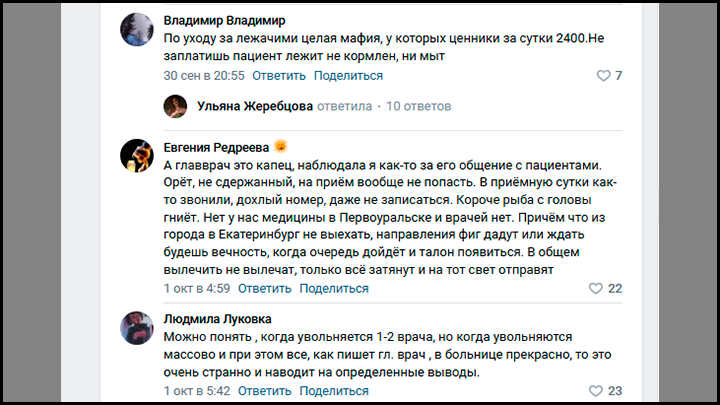The image size is (720, 405).
Task: Open the Евгения Редреева author name
Action: pos(216,146)
